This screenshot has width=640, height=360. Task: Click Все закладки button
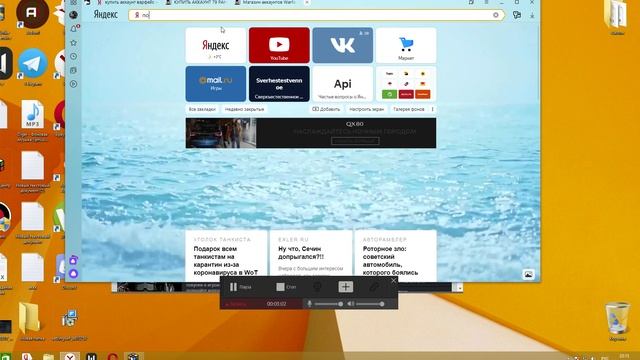tap(202, 109)
